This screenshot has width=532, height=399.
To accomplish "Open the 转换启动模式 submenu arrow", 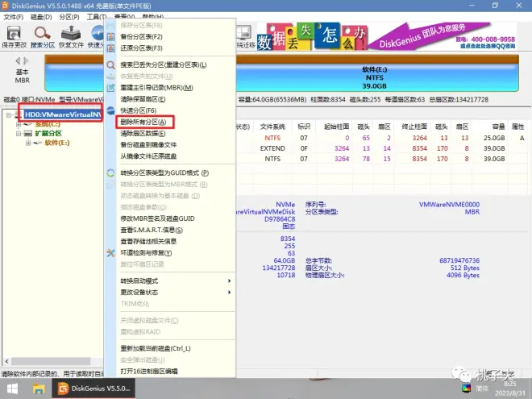I will pos(230,281).
